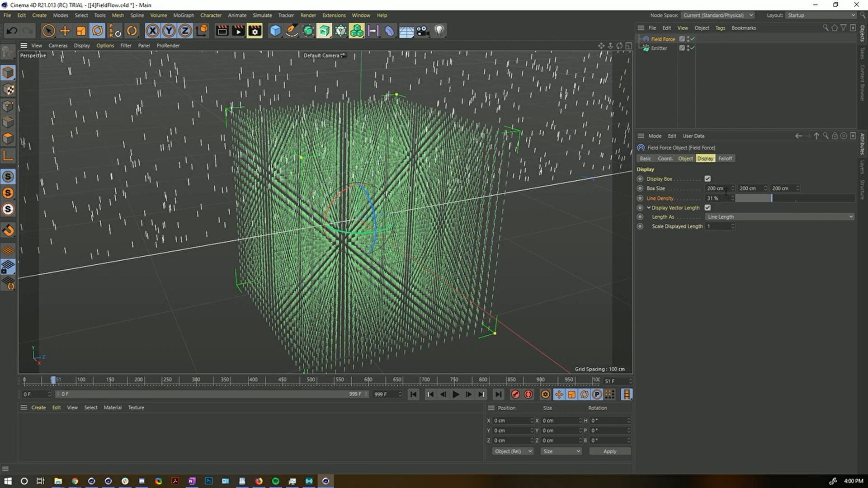The image size is (868, 488).
Task: Toggle Display Box checkbox
Action: pyautogui.click(x=707, y=179)
